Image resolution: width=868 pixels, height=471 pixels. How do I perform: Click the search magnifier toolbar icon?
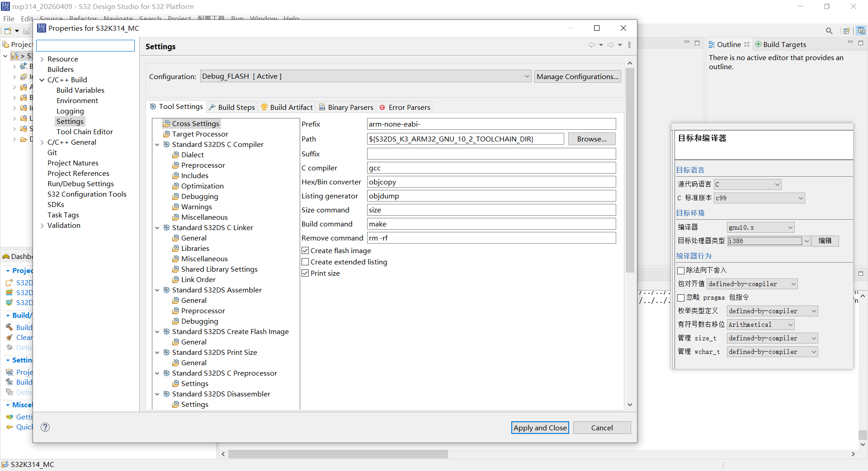pyautogui.click(x=829, y=31)
